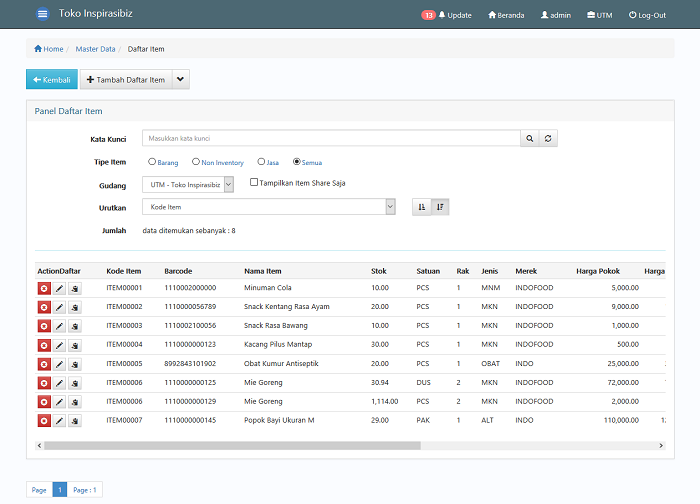Open the hamburger sidebar menu icon
Viewport: 700px width, 504px height.
42,14
